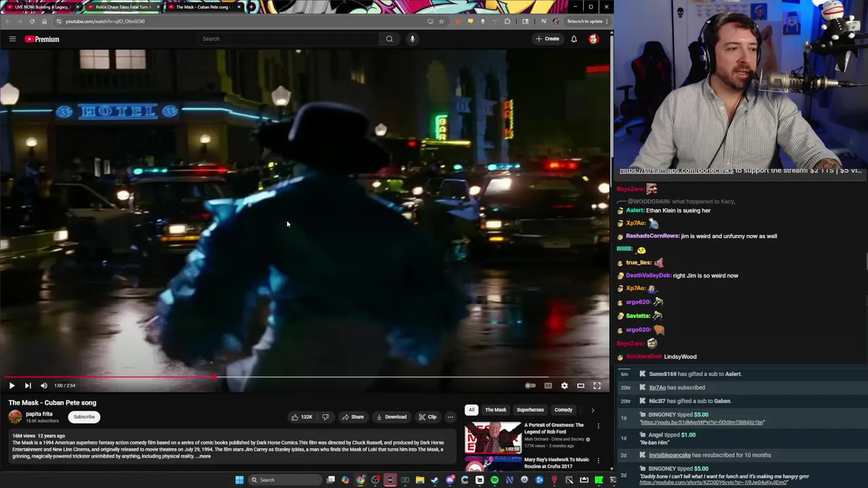Create a Clip of the video

tap(427, 417)
